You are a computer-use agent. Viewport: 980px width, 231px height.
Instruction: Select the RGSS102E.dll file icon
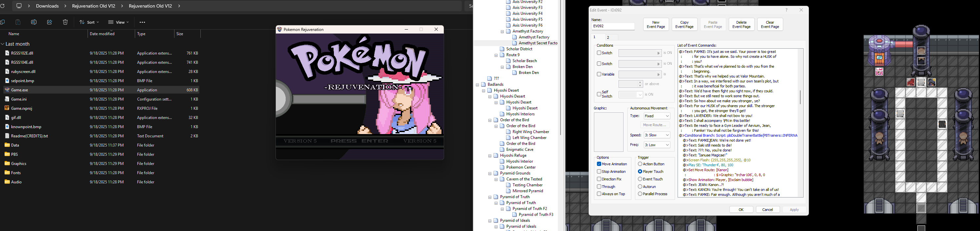click(7, 53)
